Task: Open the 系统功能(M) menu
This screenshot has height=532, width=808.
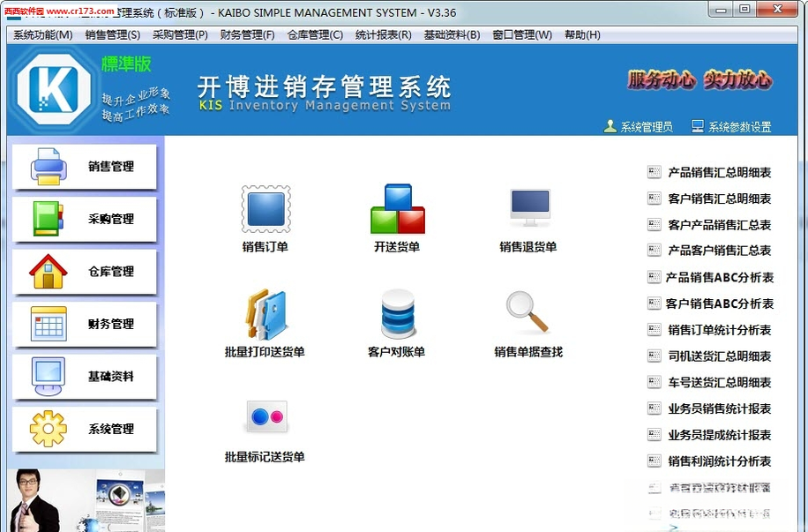Action: (42, 34)
